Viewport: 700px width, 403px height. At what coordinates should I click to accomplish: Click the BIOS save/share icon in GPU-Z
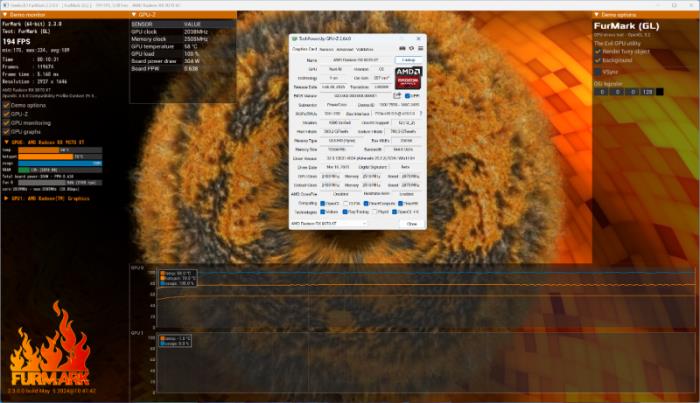coord(397,96)
